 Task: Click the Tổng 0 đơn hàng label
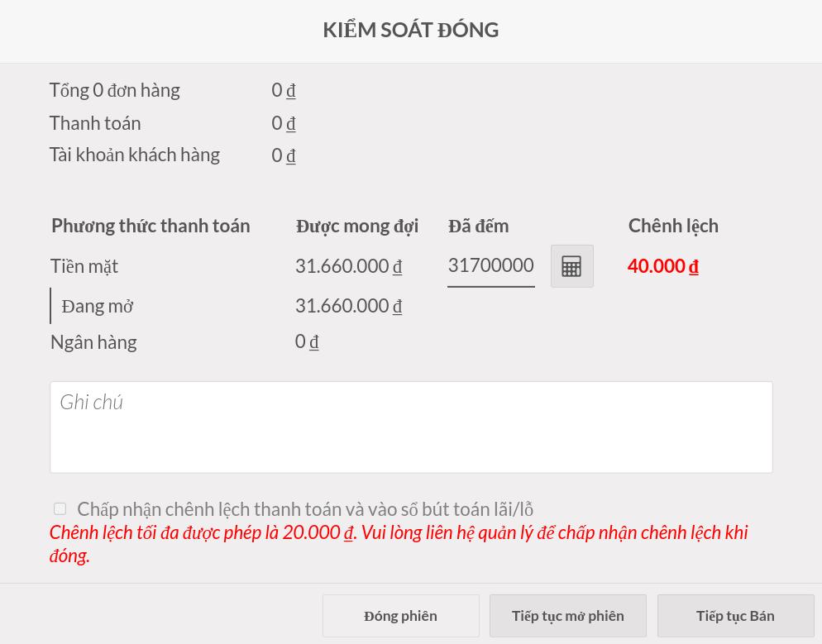pos(114,90)
